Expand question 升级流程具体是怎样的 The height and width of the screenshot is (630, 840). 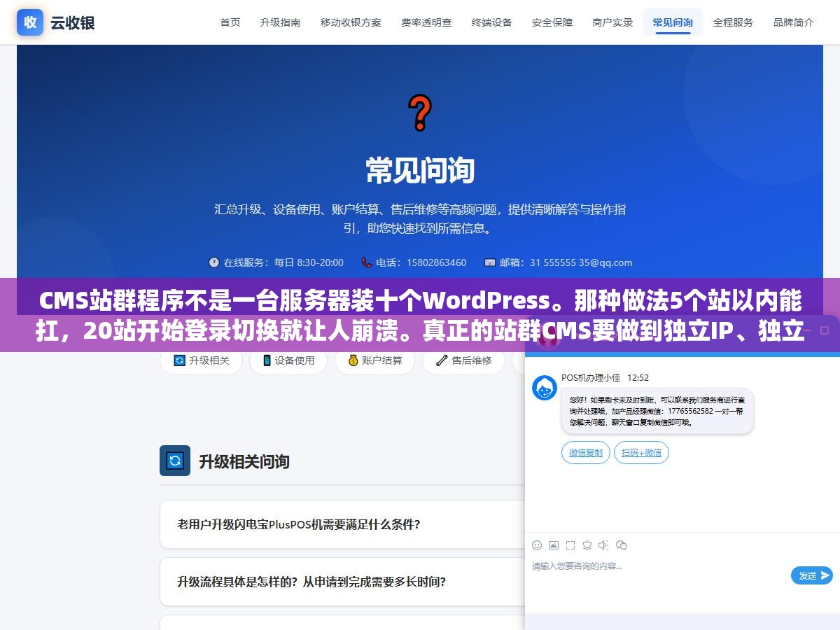[342, 582]
